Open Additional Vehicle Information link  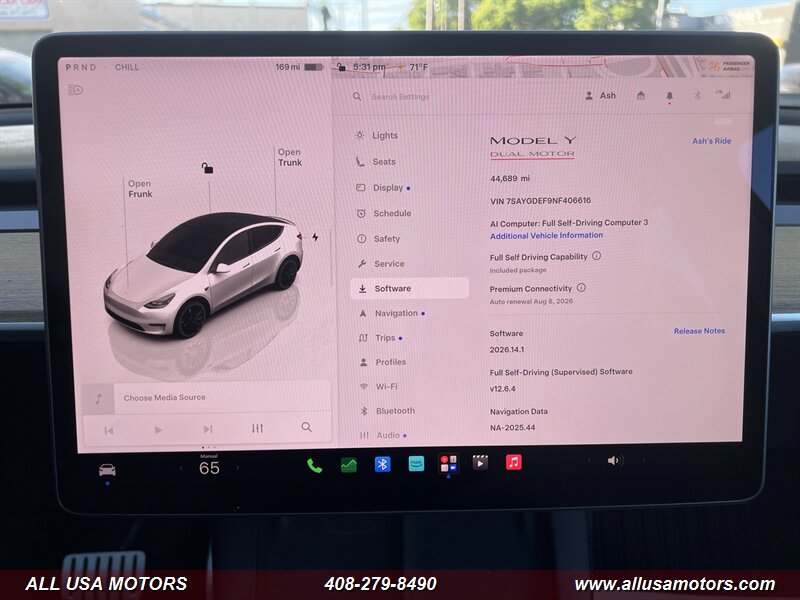click(546, 236)
